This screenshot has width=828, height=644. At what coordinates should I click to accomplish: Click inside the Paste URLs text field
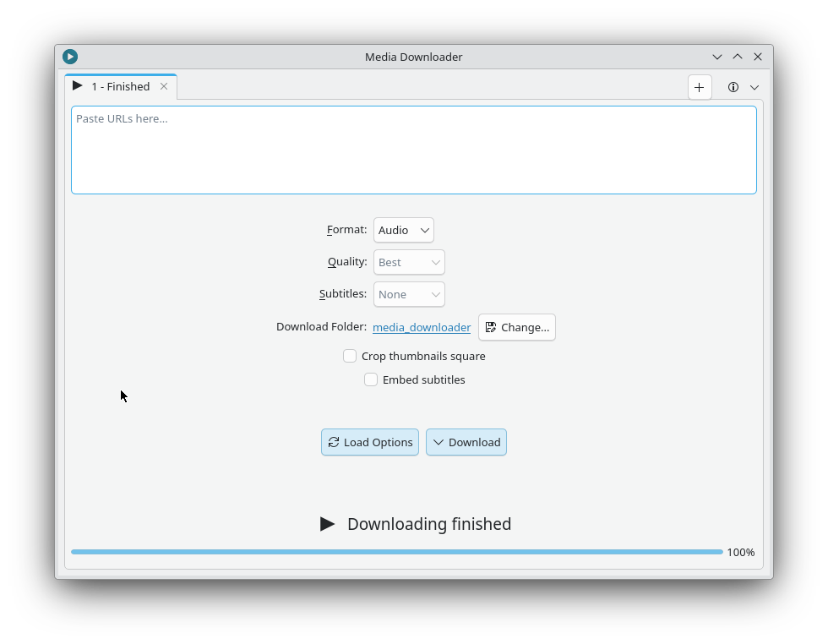tap(413, 150)
